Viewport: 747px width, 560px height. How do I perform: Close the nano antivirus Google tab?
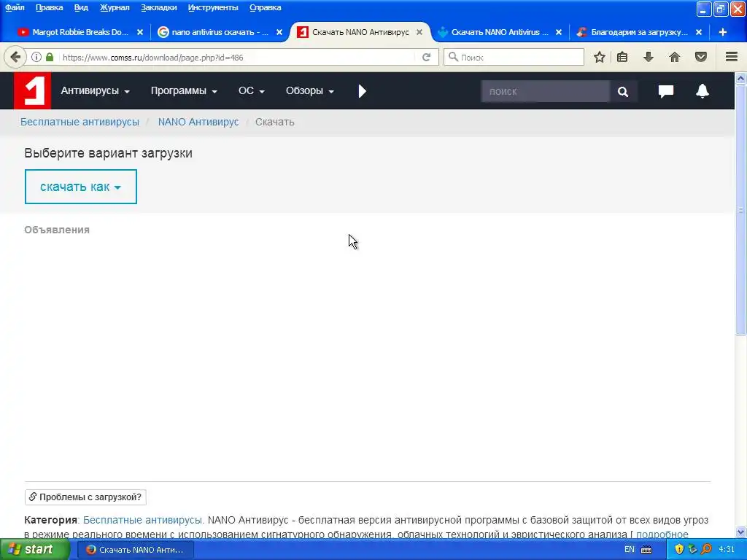pos(279,32)
